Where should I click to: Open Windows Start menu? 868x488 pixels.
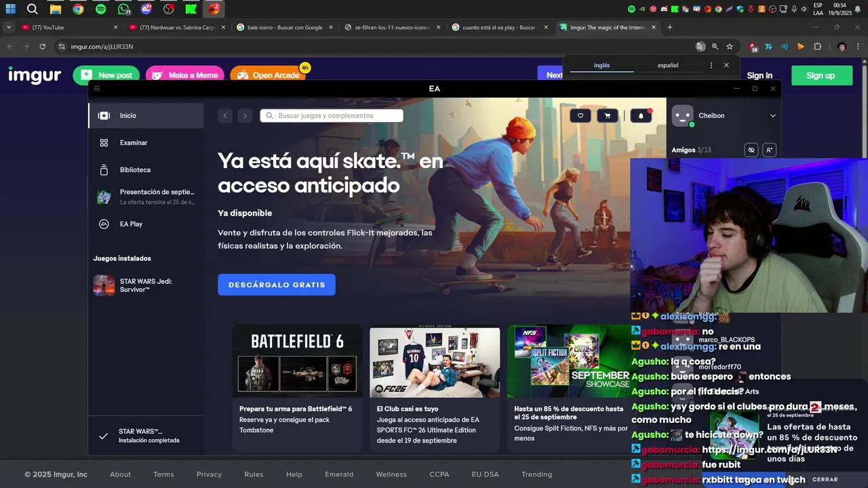[x=10, y=9]
